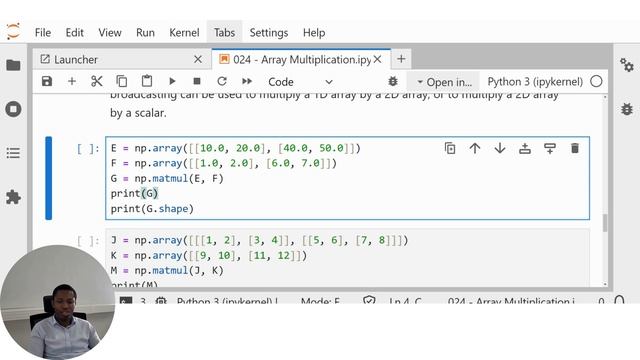This screenshot has width=640, height=360.
Task: Paste cell from clipboard icon
Action: point(147,81)
